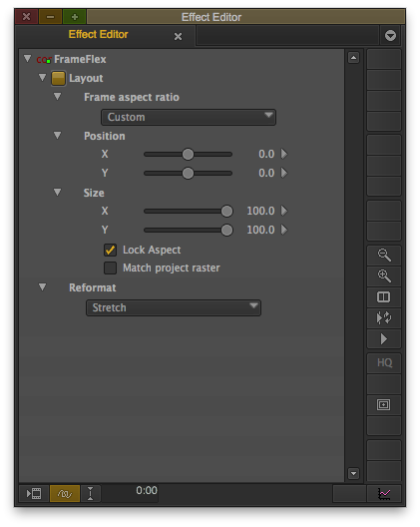Toggle the Layout enable button
This screenshot has width=420, height=527.
(x=58, y=78)
